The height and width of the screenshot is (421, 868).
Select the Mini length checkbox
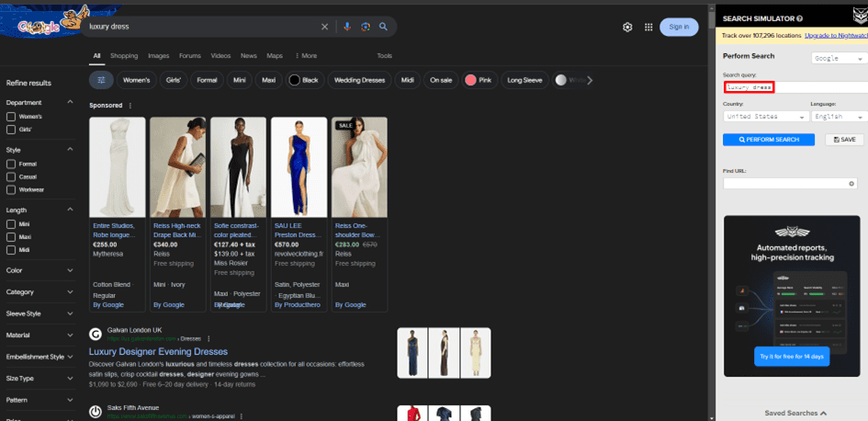10,224
